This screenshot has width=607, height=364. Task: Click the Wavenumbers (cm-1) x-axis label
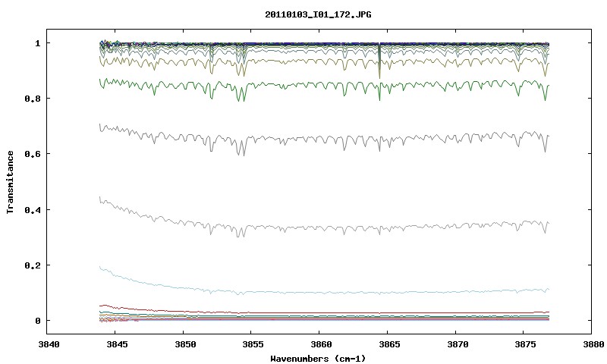tap(318, 359)
